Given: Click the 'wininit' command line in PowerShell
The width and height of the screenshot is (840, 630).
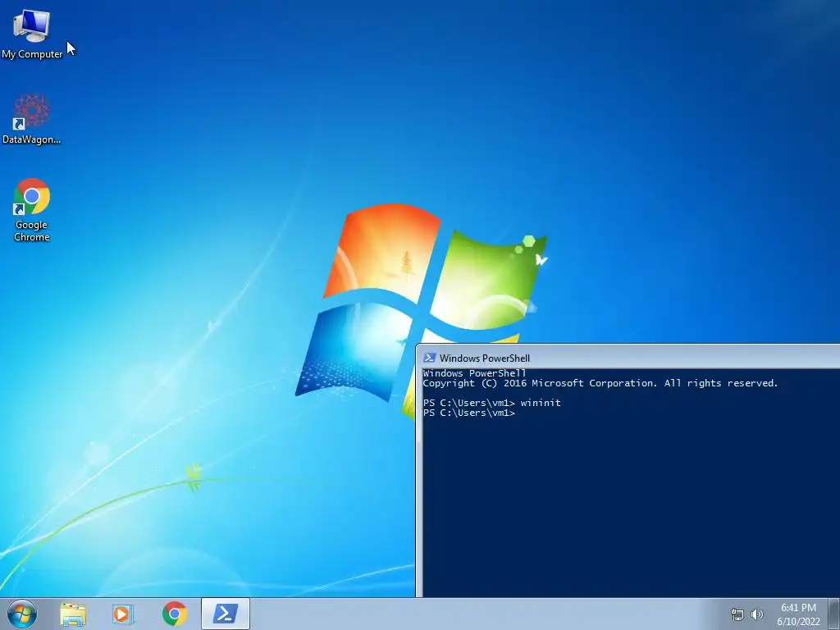Looking at the screenshot, I should tap(492, 403).
